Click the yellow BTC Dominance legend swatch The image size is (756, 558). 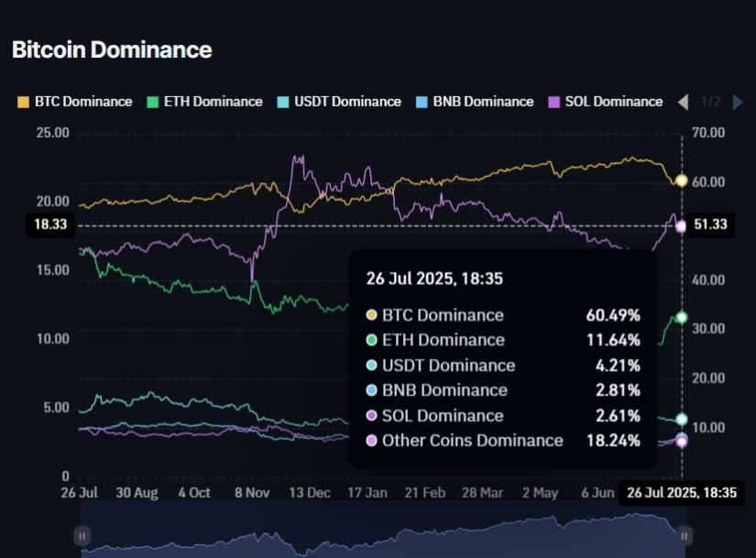pyautogui.click(x=23, y=103)
